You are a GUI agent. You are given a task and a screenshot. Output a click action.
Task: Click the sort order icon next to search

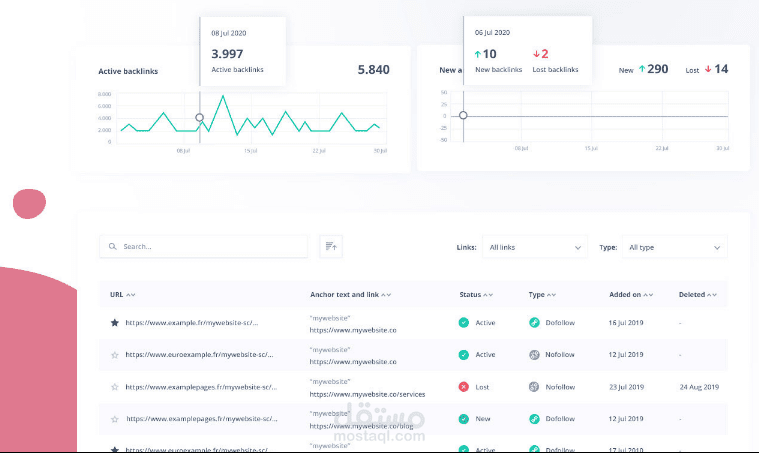pyautogui.click(x=331, y=246)
